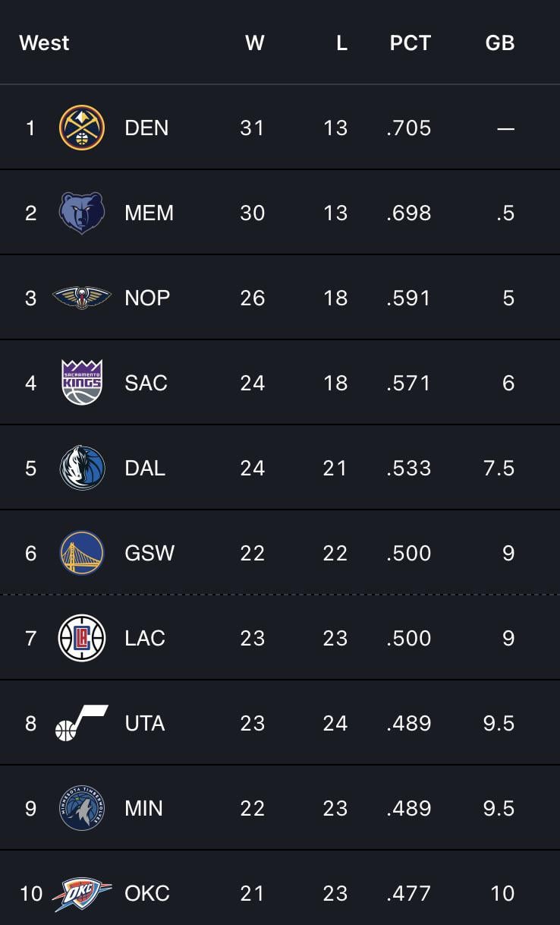The image size is (560, 925).
Task: Select the LA Clippers logo
Action: pos(82,638)
